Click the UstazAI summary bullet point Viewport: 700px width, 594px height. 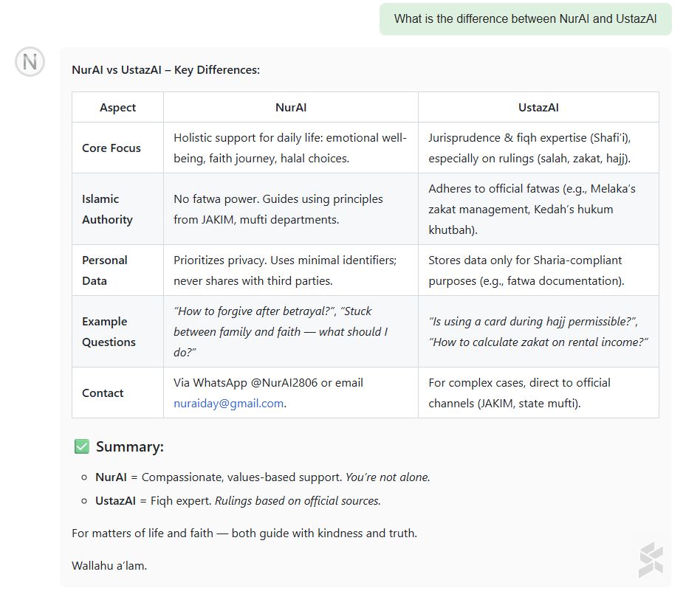238,501
